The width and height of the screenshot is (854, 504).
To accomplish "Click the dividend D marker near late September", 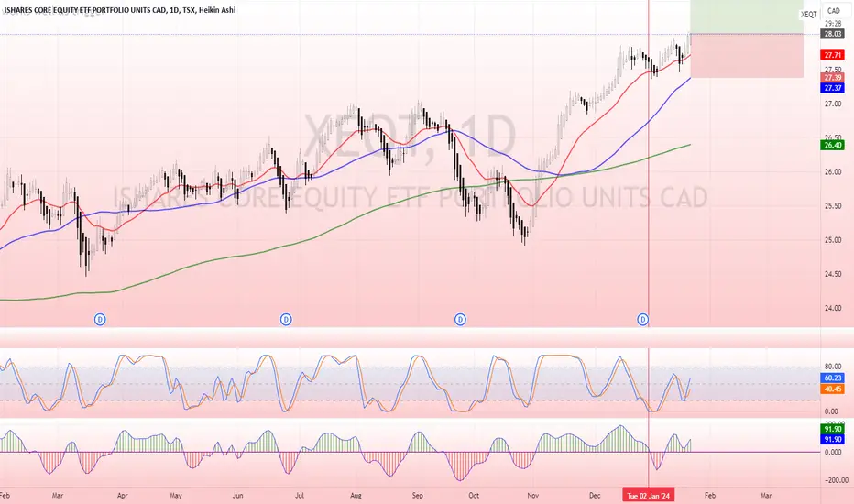I will (460, 319).
